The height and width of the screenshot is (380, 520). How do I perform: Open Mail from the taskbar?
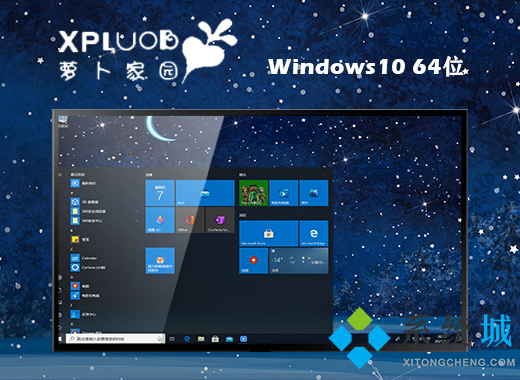pos(229,339)
